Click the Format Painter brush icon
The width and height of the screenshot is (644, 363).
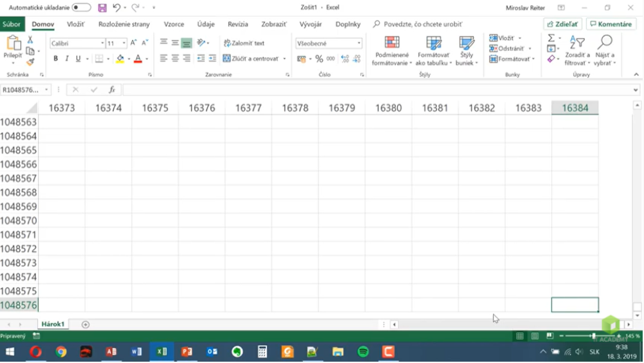pos(30,62)
